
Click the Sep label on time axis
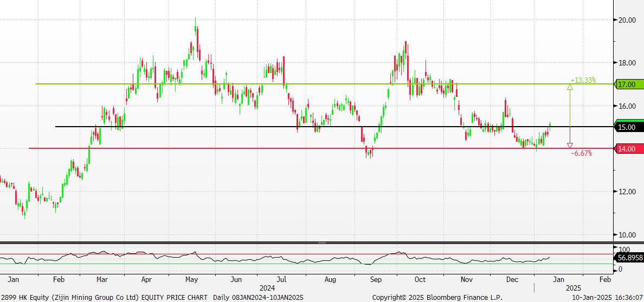[x=376, y=280]
